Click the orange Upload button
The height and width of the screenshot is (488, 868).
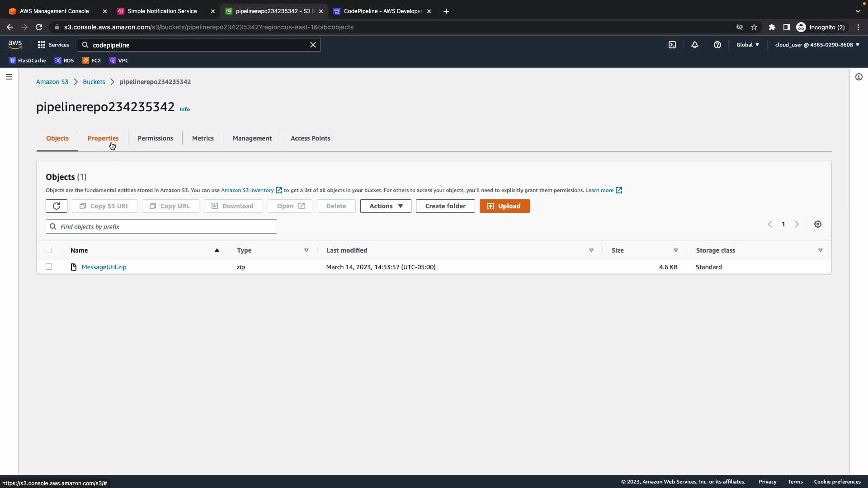505,206
